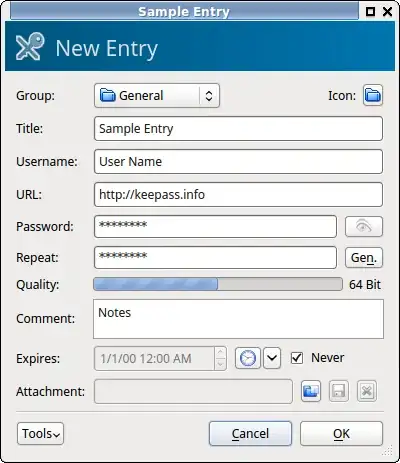Click the 64 Bit quality label

pyautogui.click(x=365, y=285)
